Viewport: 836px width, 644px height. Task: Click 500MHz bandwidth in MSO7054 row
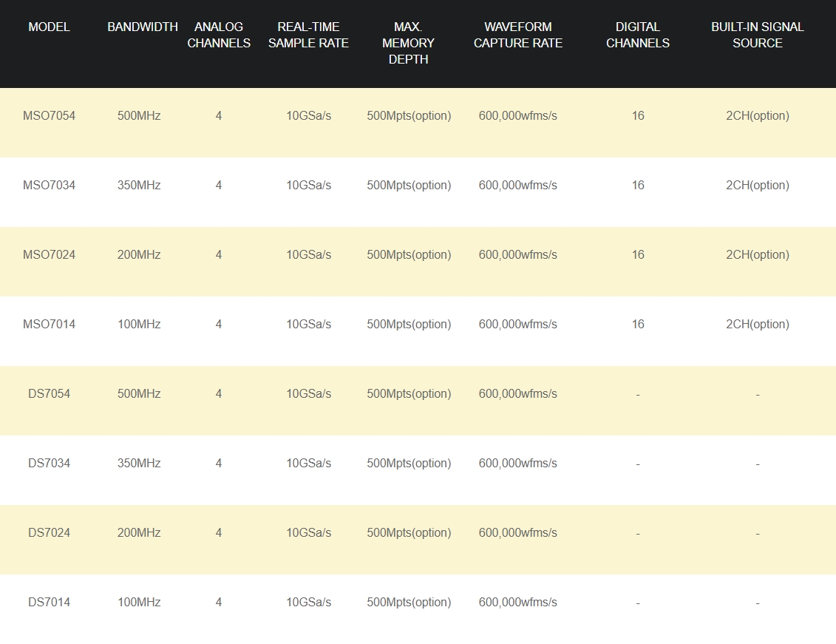[139, 115]
